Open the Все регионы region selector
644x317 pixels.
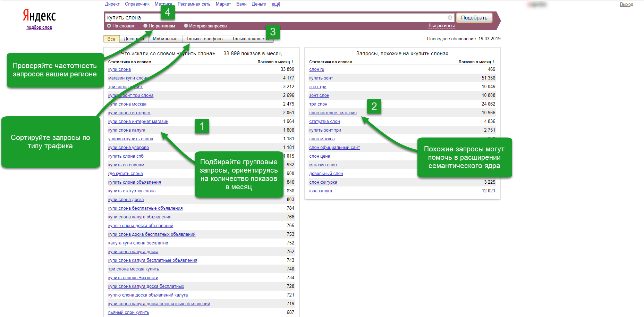click(x=441, y=26)
